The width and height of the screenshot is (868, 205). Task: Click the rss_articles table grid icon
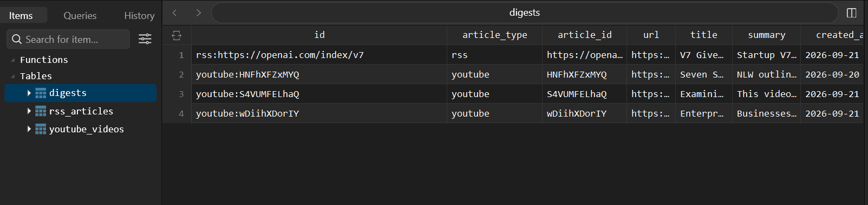(41, 111)
